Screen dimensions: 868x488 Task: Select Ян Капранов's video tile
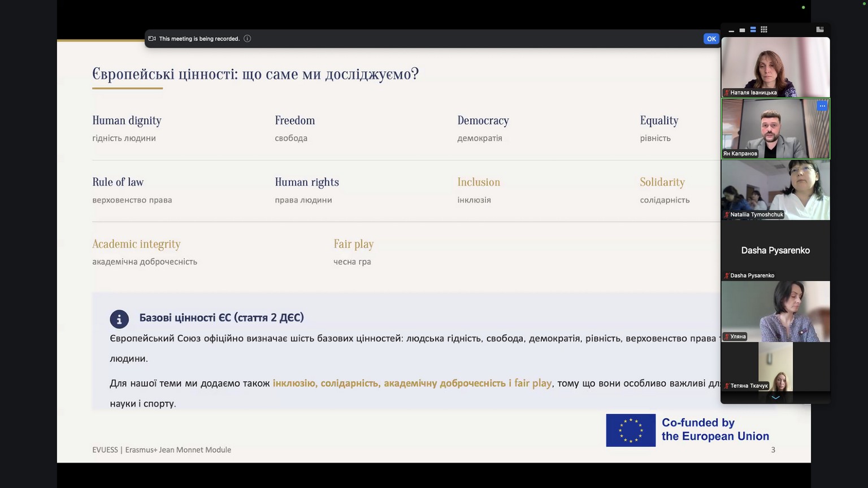pyautogui.click(x=775, y=129)
